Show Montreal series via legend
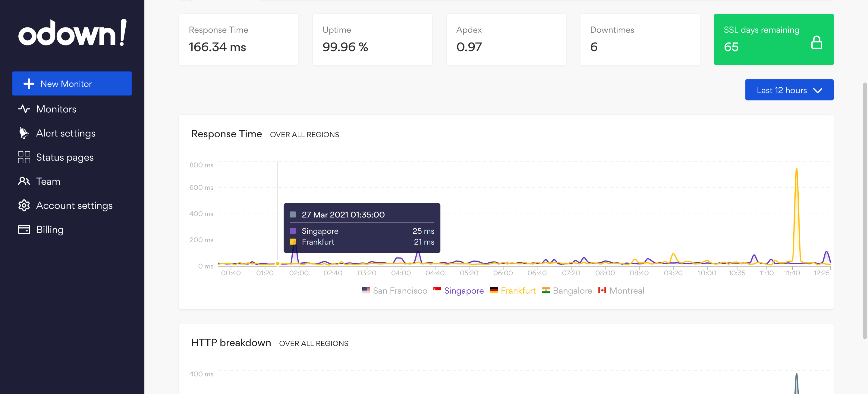The height and width of the screenshot is (394, 868). [x=626, y=291]
